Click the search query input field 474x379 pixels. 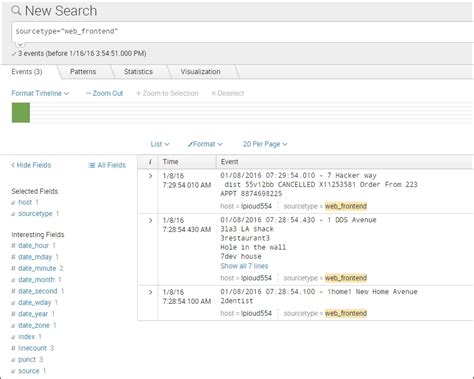pyautogui.click(x=243, y=32)
